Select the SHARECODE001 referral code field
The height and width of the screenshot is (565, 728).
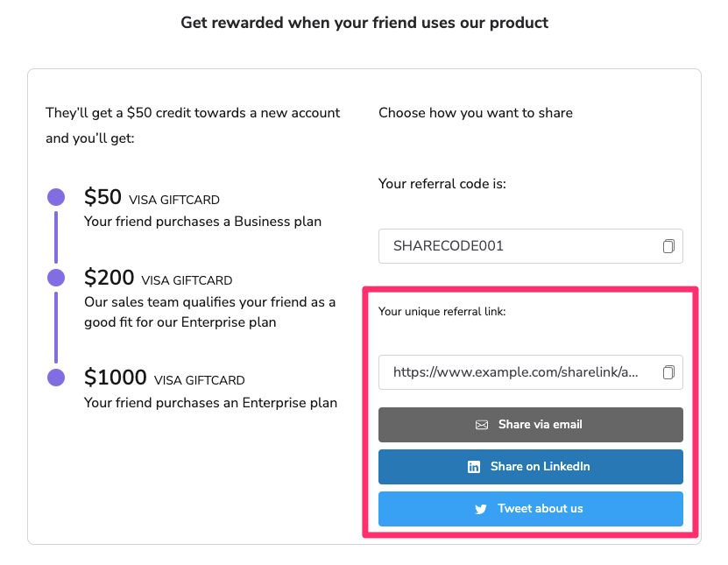point(517,246)
